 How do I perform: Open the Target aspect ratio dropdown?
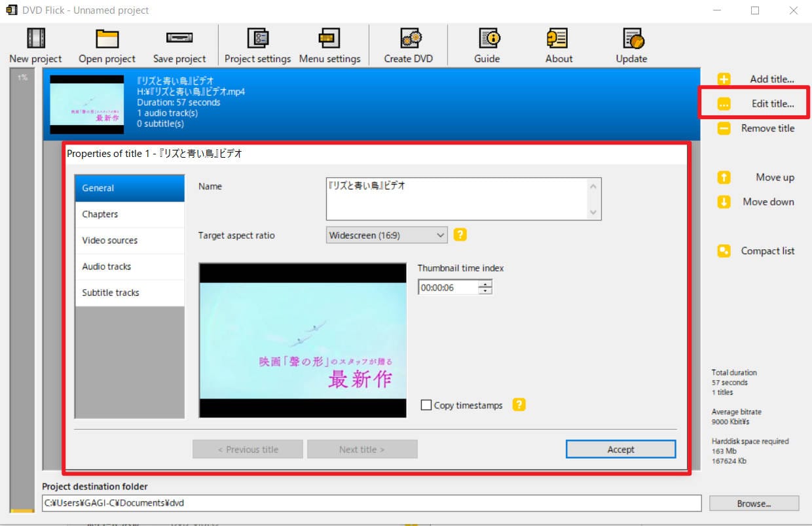click(440, 234)
